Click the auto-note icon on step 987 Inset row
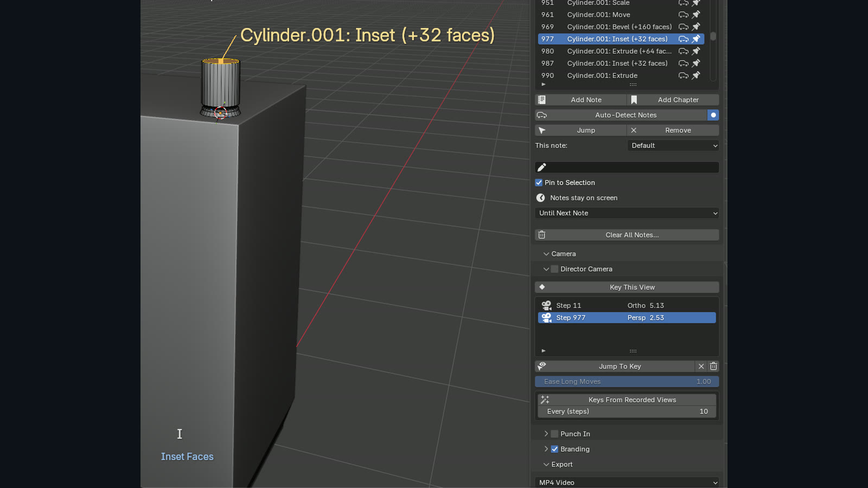The height and width of the screenshot is (488, 868). coord(684,63)
